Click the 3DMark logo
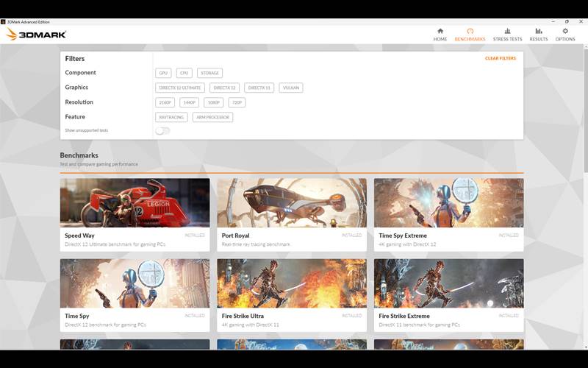588x368 pixels. coord(36,35)
